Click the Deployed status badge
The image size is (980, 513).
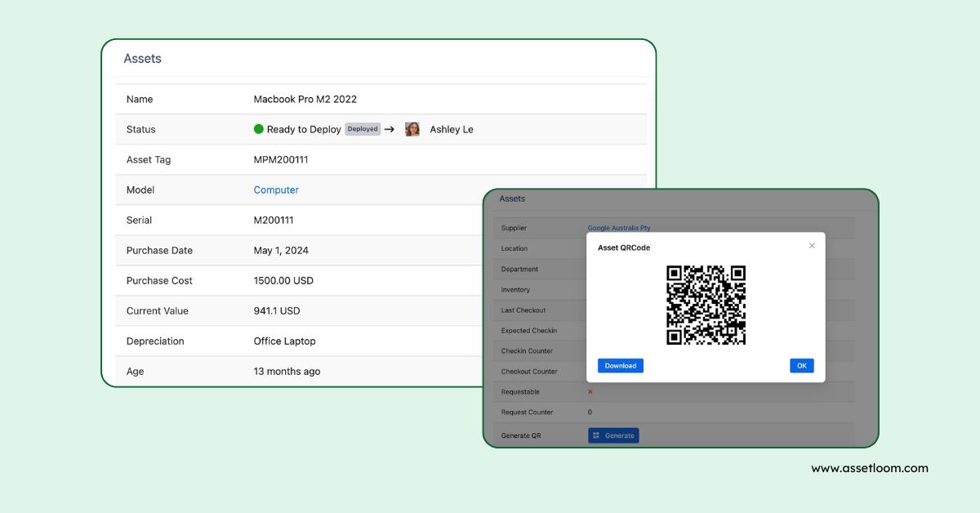(x=363, y=129)
